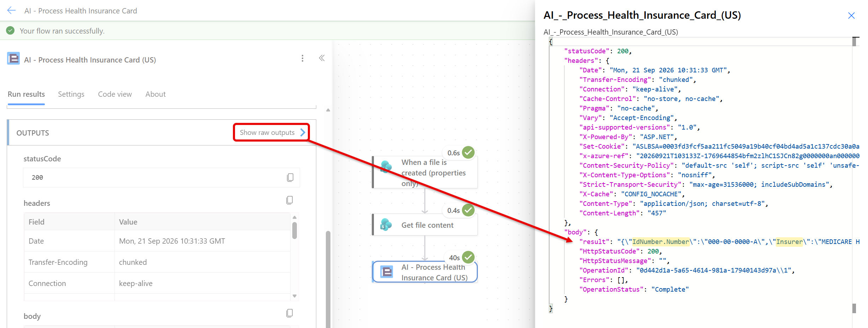
Task: Click the AI Builder icon beside panel title
Action: [13, 58]
